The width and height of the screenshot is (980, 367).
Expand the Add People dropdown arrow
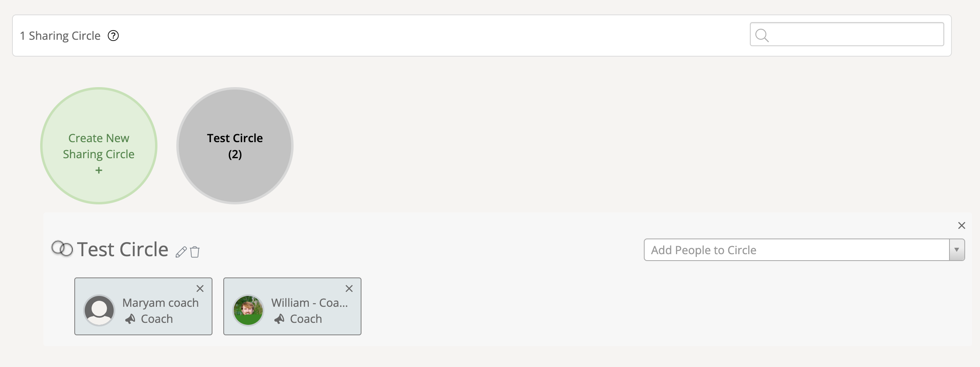[x=957, y=250]
